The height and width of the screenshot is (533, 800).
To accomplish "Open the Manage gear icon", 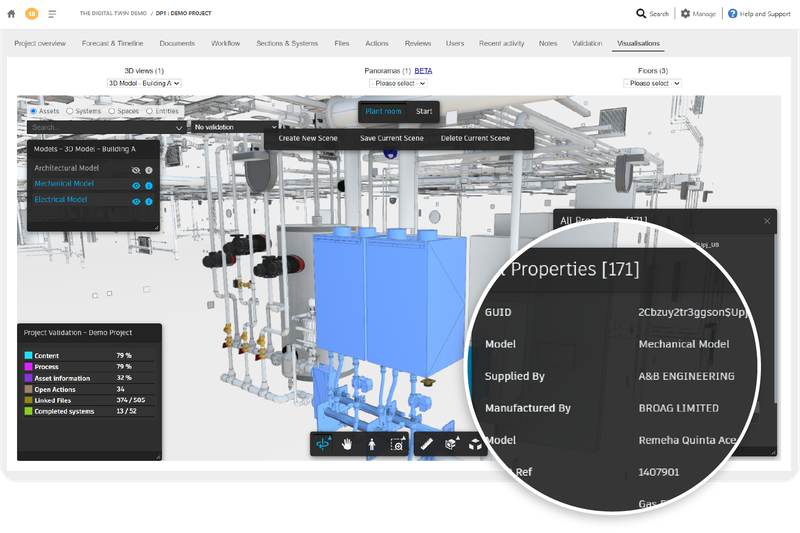I will click(685, 13).
